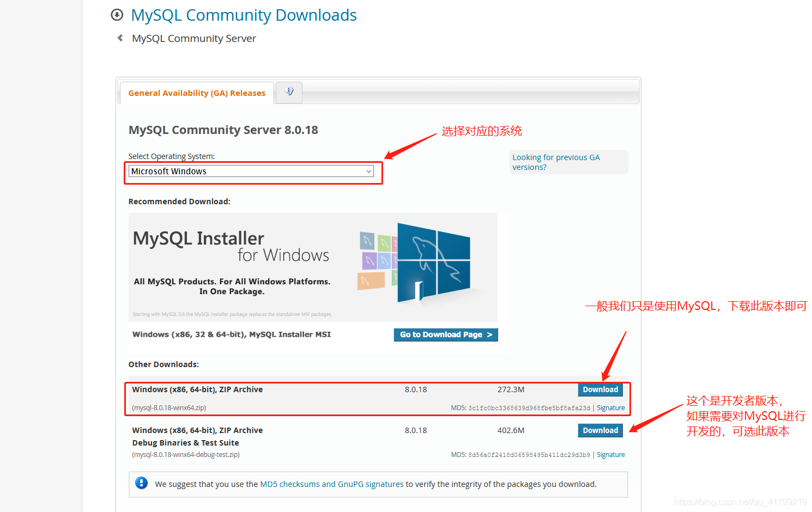Click Debug Binaries & Test Suite label

click(x=185, y=443)
